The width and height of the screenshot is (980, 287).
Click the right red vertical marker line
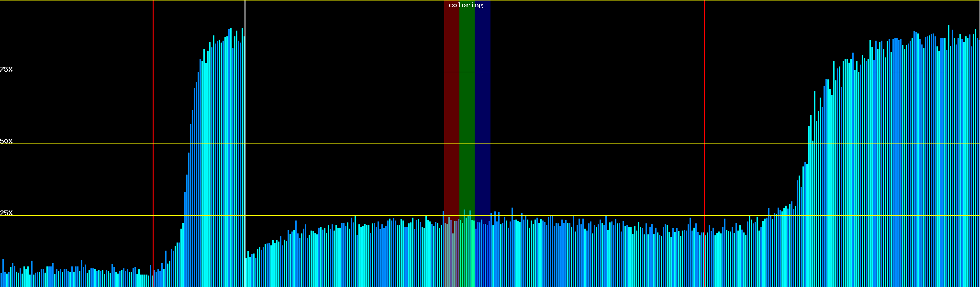(x=704, y=120)
